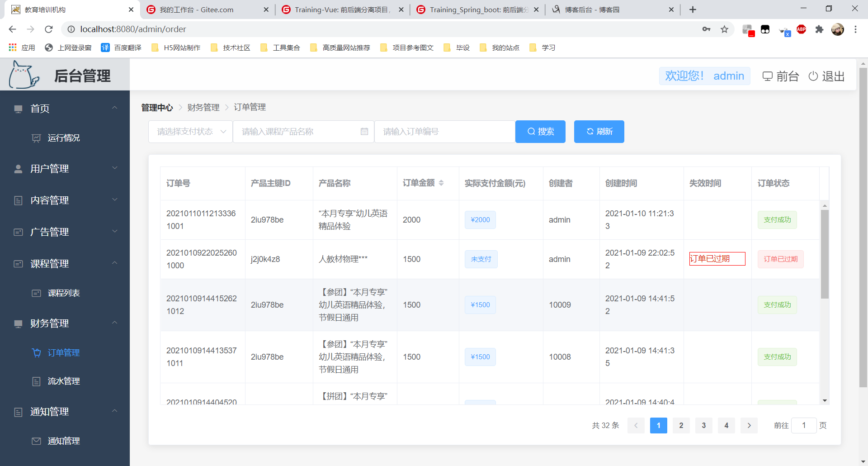Open the 我的站点 bookmark folder
Viewport: 868px width, 466px height.
(x=500, y=48)
